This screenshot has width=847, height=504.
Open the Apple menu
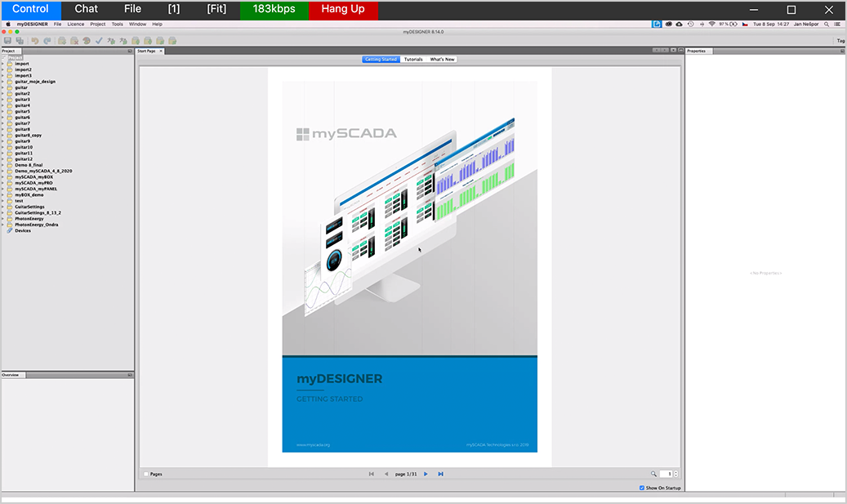coord(8,25)
